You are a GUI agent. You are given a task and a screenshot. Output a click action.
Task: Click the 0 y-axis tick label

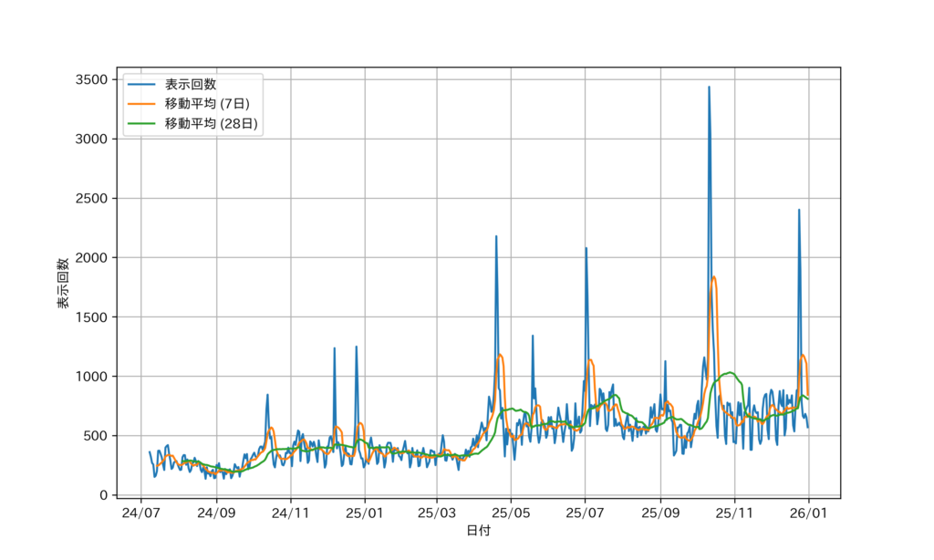click(x=103, y=495)
